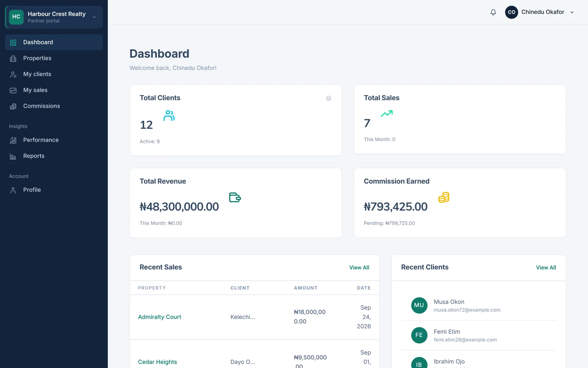Screen dimensions: 588x368
Task: Click the CO user avatar
Action: tap(512, 12)
